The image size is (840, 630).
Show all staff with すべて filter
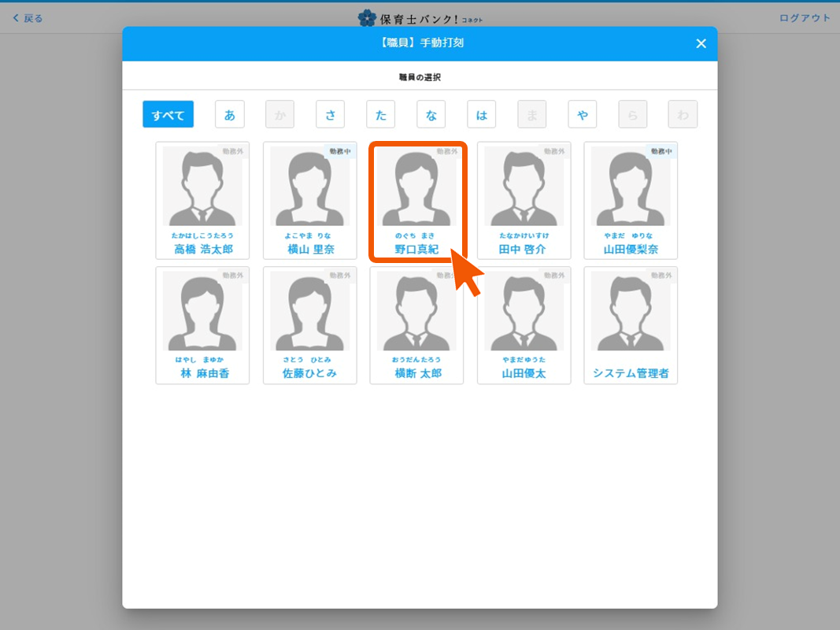[168, 114]
